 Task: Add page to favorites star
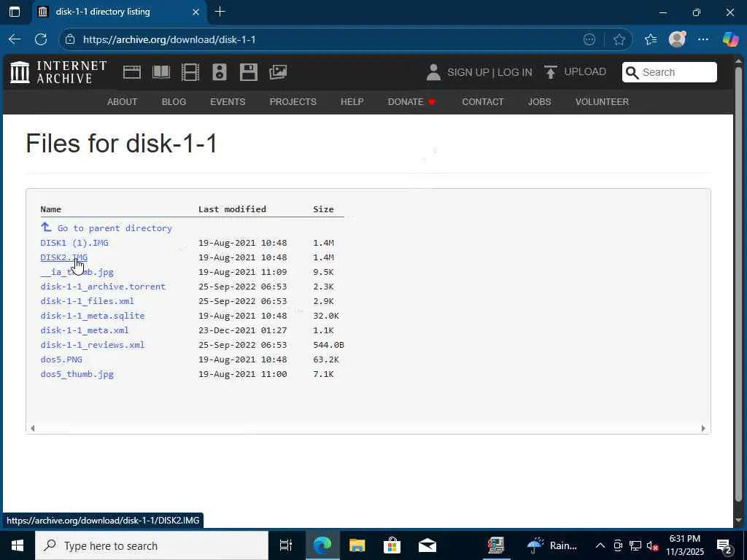point(619,39)
